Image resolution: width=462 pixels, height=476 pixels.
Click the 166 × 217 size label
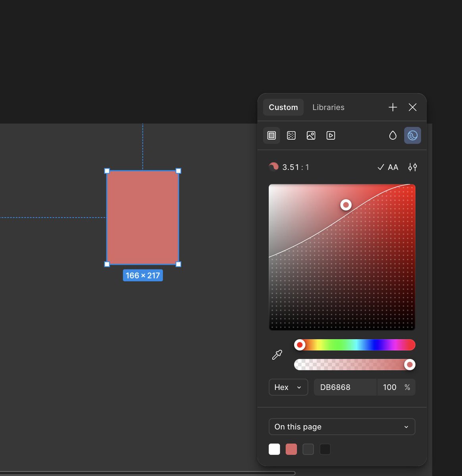[143, 275]
